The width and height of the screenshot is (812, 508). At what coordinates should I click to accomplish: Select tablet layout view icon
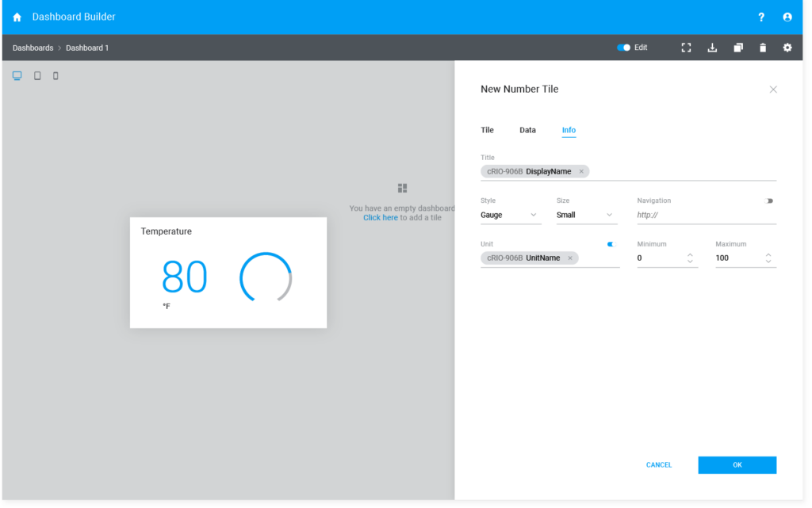tap(37, 75)
